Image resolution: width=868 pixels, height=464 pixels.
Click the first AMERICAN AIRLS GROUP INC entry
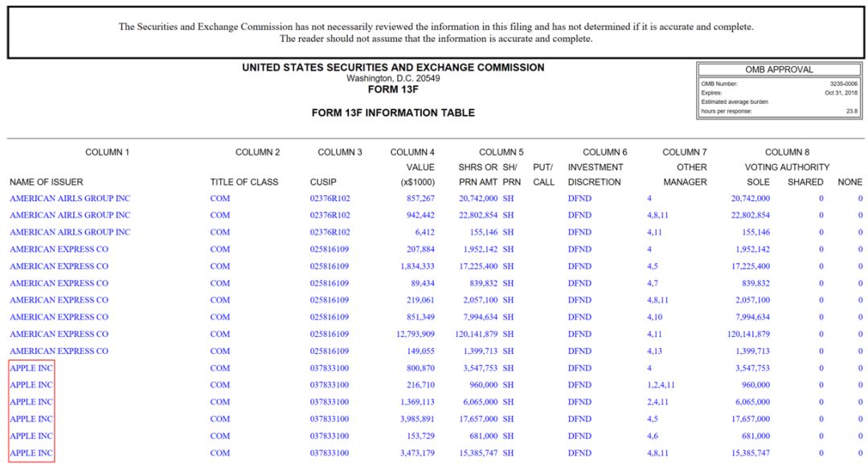point(70,198)
